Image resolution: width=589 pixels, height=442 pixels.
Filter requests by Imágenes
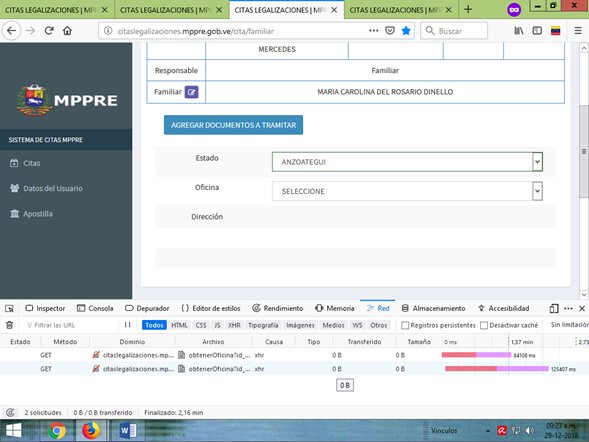coord(300,325)
